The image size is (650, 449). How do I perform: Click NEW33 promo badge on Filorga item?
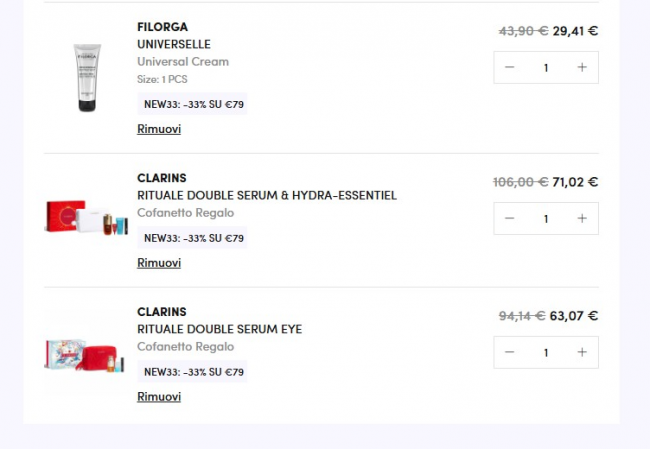tap(194, 104)
